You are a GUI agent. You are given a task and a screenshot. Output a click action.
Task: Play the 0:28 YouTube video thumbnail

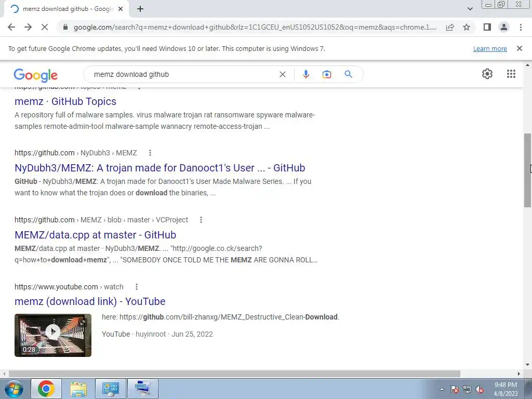tap(53, 335)
